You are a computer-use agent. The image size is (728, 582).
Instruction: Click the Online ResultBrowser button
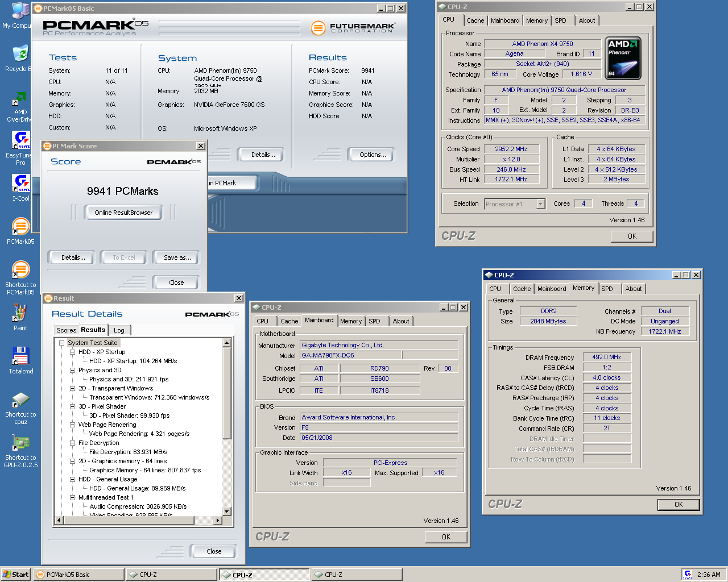click(123, 213)
